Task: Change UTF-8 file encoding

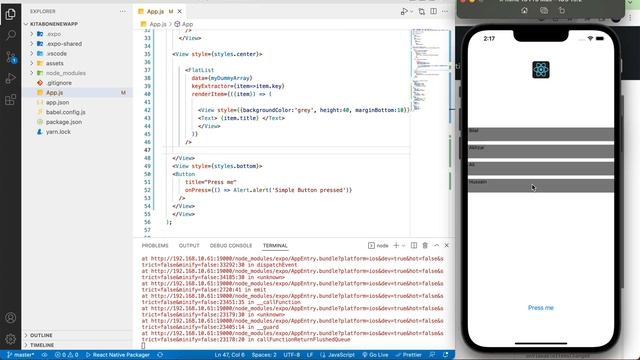Action: [291, 355]
